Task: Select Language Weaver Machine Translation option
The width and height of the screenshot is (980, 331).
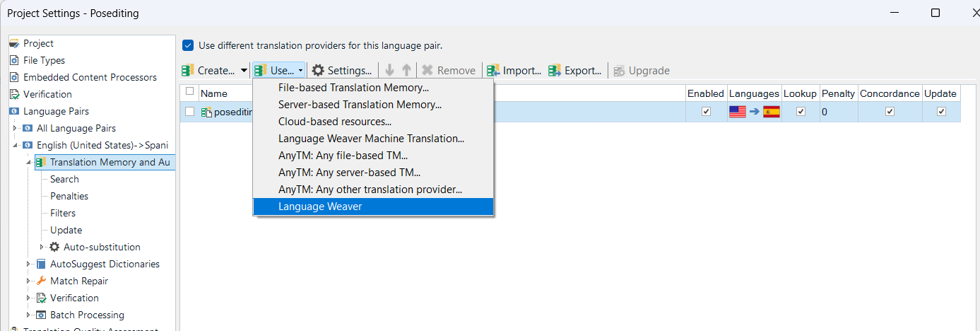Action: pos(373,139)
